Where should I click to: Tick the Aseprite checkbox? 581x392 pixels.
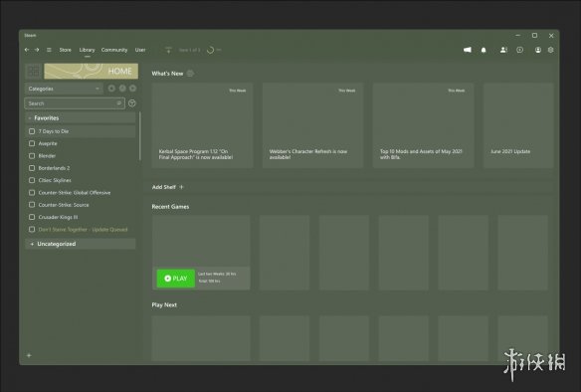point(32,143)
